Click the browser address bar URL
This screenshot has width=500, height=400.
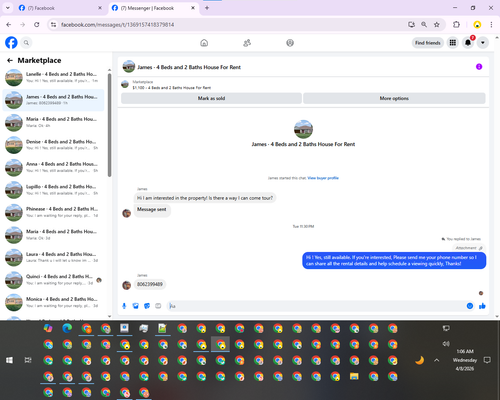pyautogui.click(x=118, y=25)
